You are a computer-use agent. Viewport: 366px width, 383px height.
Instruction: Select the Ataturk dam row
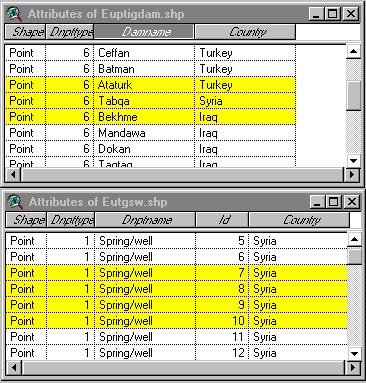click(151, 85)
